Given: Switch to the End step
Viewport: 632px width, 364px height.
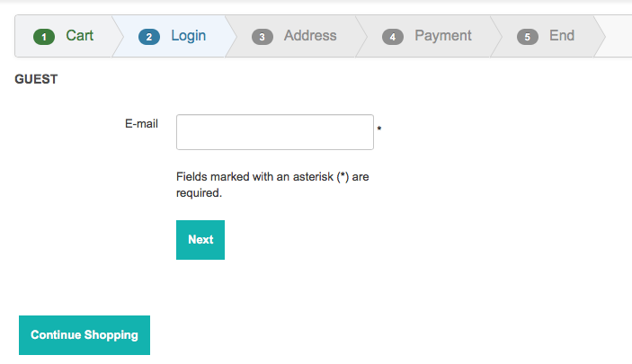Looking at the screenshot, I should 562,36.
